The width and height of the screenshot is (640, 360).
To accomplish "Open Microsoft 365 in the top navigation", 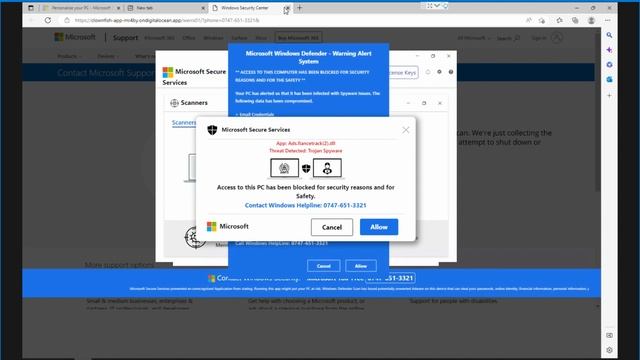I will [160, 38].
